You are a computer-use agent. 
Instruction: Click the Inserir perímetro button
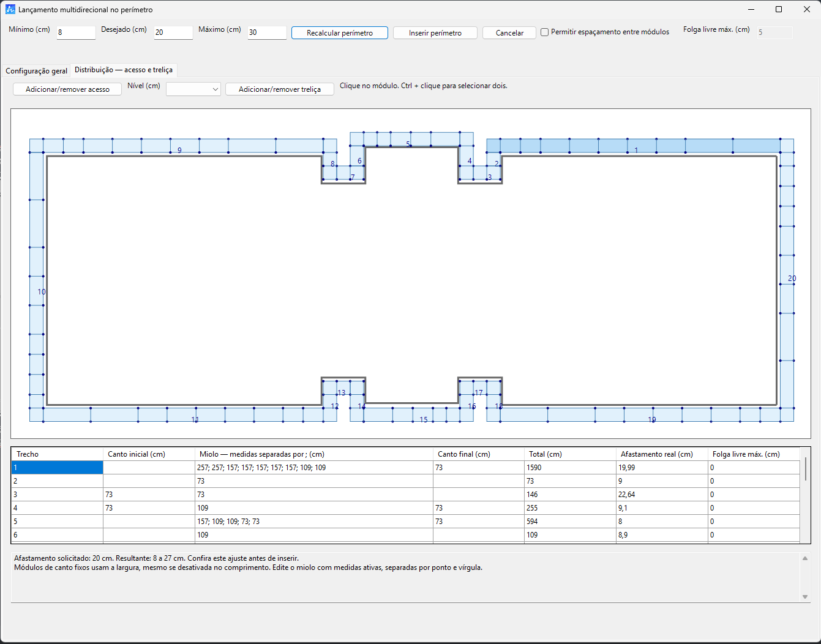click(435, 33)
